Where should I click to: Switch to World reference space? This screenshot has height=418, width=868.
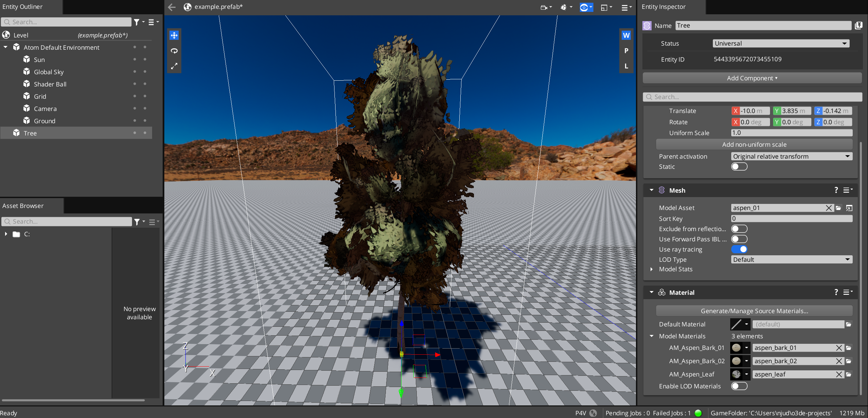point(626,35)
